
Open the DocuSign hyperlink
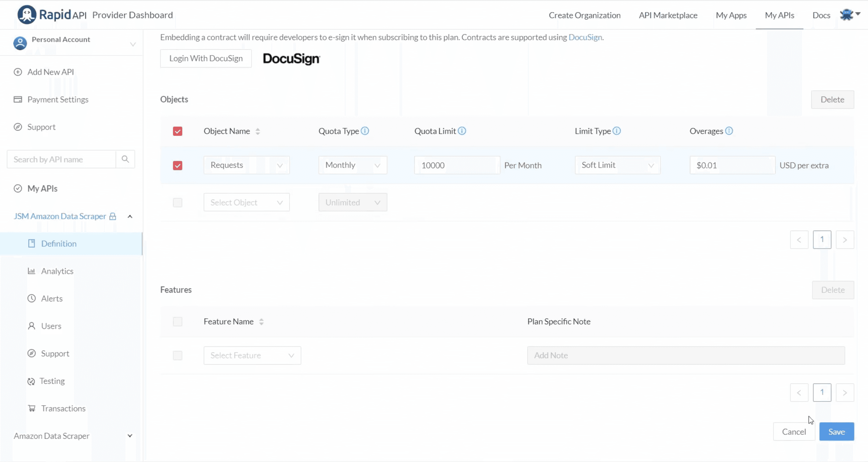[x=585, y=37]
